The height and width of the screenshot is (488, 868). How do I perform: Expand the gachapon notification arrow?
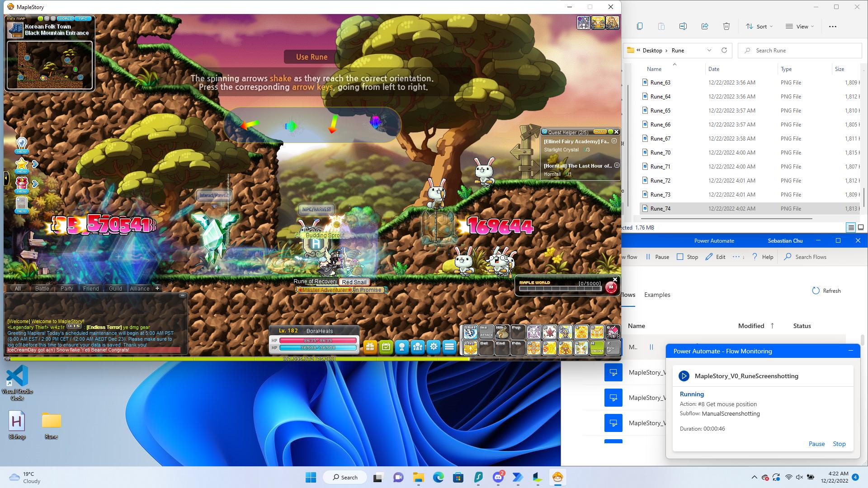click(35, 184)
